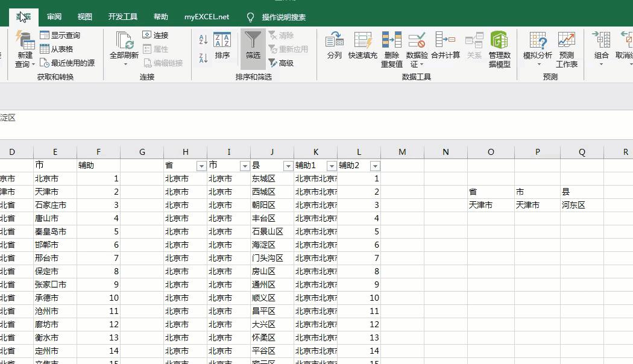The image size is (633, 364).
Task: Activate Flash Fill (快速填充)
Action: [363, 48]
